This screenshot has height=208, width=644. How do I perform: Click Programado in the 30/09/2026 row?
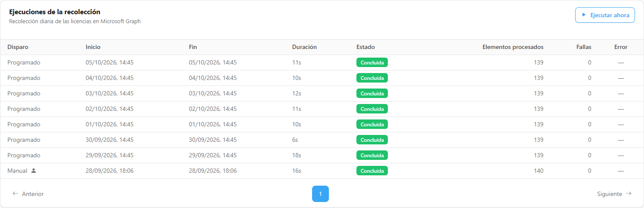24,140
